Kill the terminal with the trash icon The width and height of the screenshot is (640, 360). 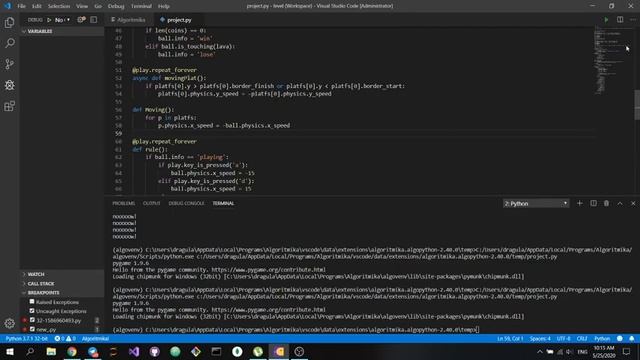(x=606, y=203)
